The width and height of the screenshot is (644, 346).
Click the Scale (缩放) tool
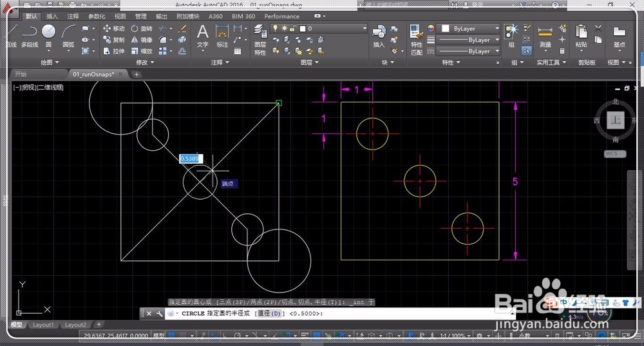[142, 51]
